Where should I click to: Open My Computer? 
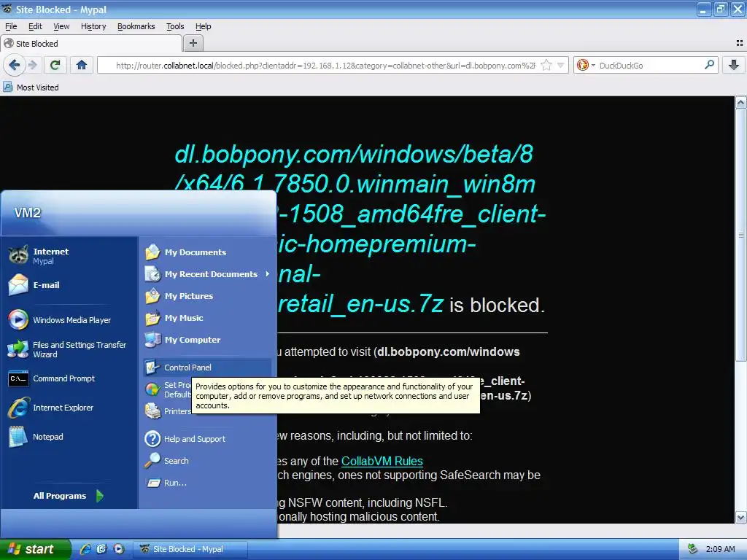(x=206, y=340)
